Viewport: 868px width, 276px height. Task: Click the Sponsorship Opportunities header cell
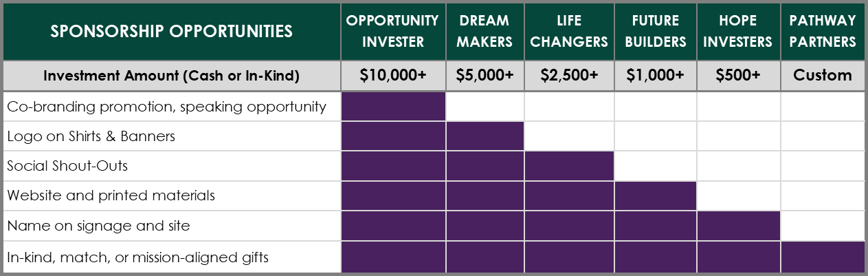[x=171, y=32]
